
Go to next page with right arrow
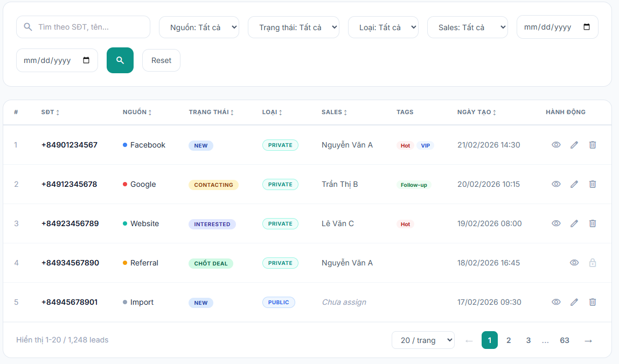pos(588,340)
